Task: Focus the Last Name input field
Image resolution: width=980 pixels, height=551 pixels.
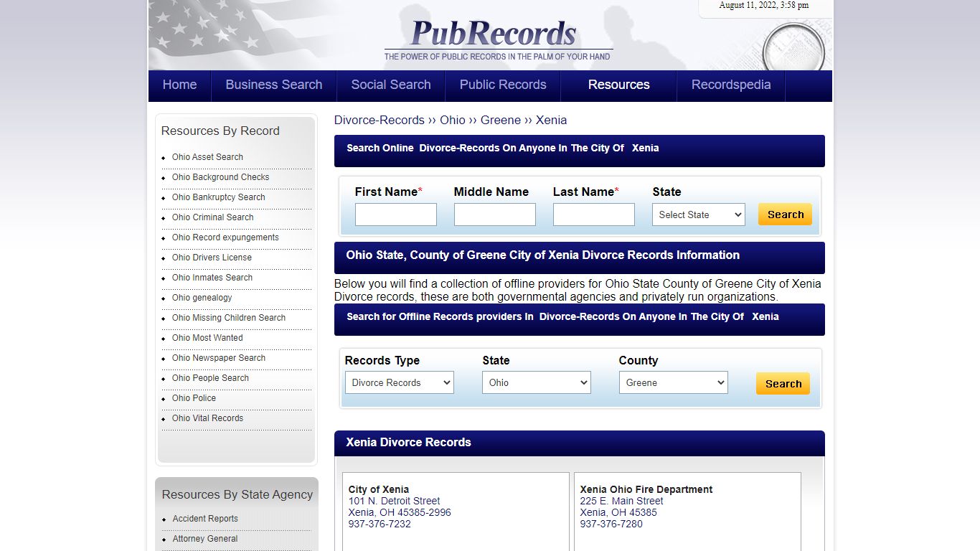Action: [x=594, y=215]
